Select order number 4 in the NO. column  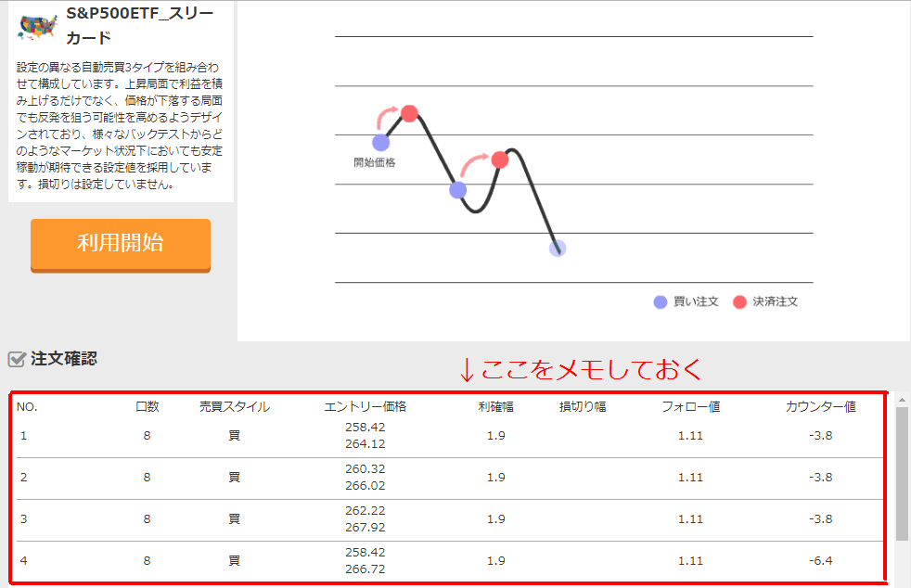click(x=23, y=561)
